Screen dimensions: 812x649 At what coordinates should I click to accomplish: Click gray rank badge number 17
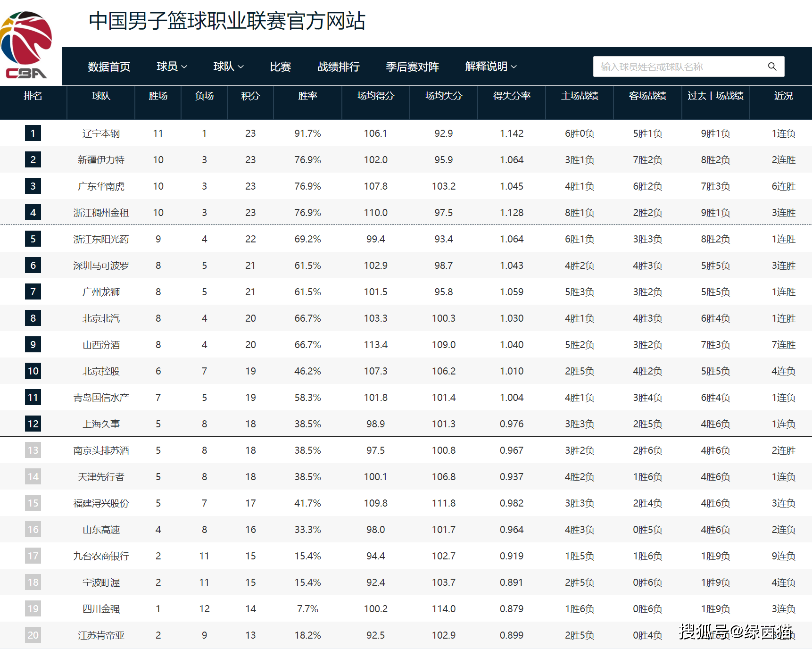point(33,556)
